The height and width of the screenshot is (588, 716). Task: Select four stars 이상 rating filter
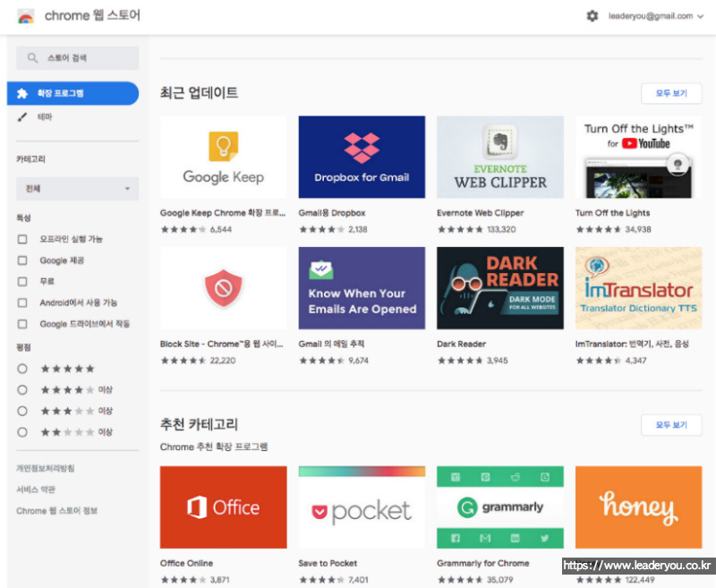click(x=21, y=390)
